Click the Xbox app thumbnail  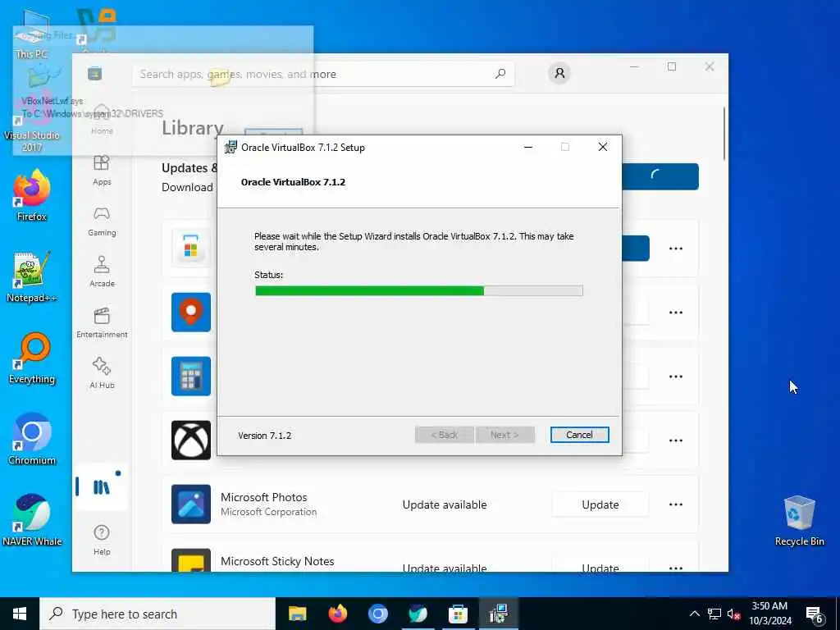click(191, 441)
